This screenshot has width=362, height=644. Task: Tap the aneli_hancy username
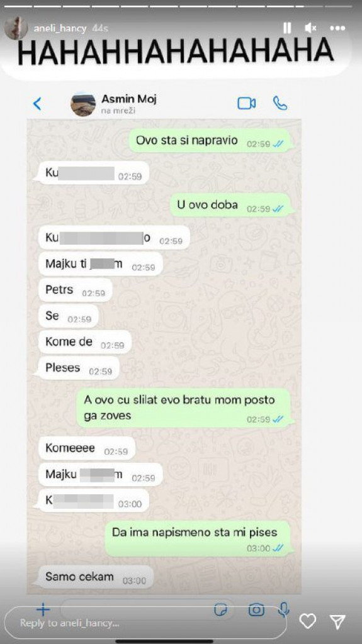60,28
